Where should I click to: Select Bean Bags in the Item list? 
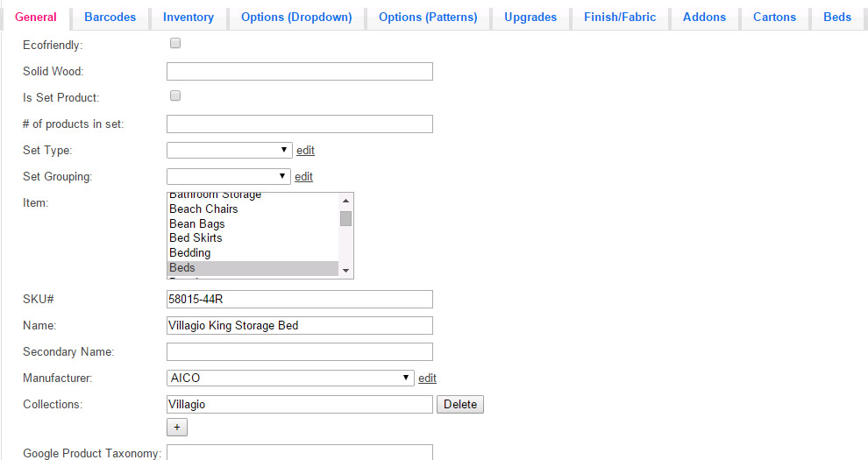253,224
